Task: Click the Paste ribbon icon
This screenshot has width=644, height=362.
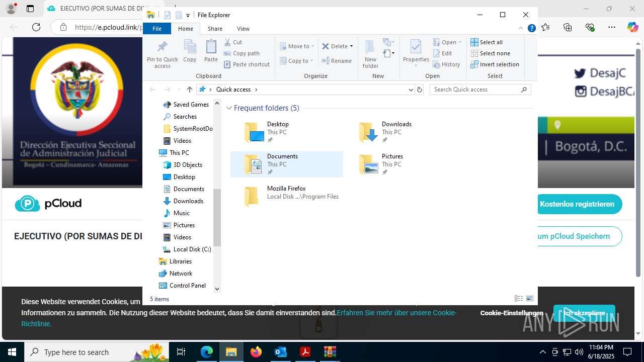Action: 211,51
